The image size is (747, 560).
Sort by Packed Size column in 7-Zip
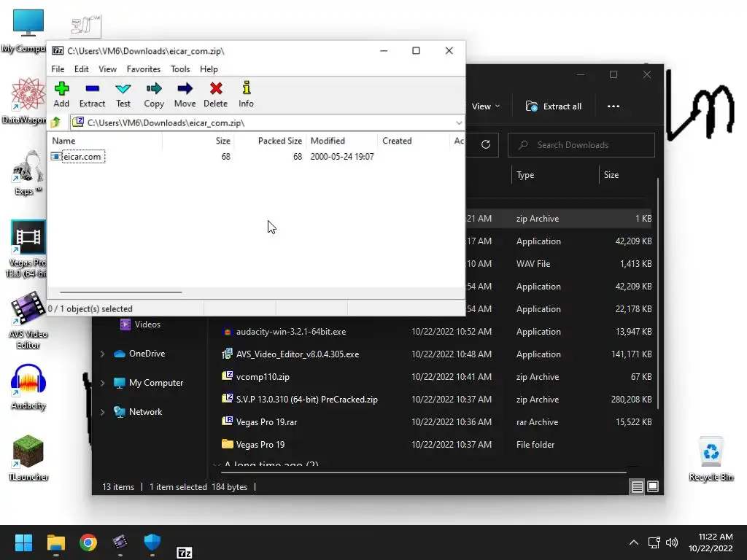tap(270, 141)
